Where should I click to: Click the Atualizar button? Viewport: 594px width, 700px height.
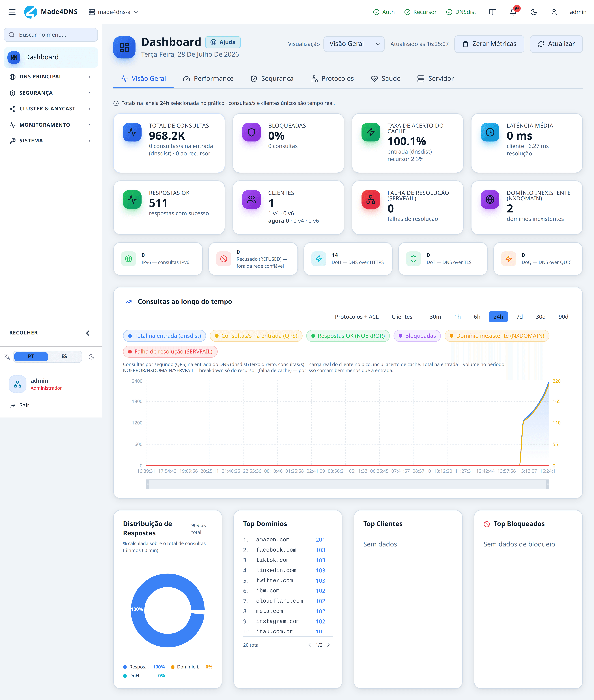coord(556,44)
